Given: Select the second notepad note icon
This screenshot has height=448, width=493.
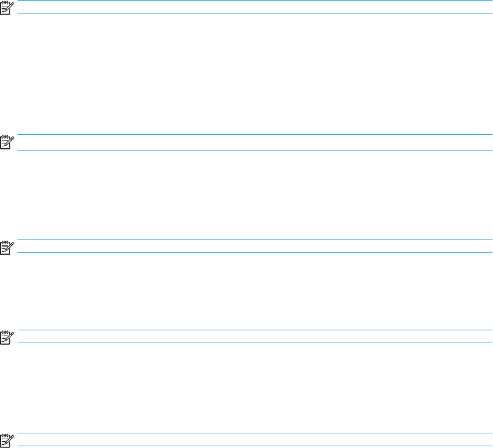Looking at the screenshot, I should 7,142.
